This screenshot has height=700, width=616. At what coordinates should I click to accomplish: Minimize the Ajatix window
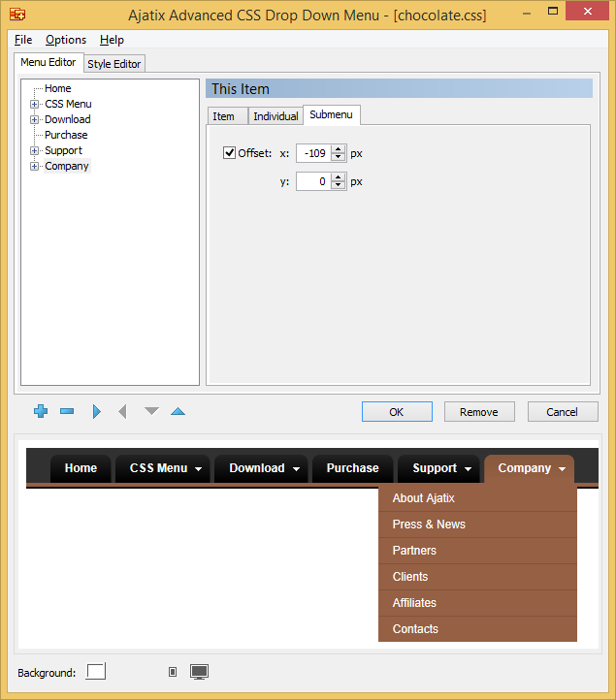[x=527, y=13]
